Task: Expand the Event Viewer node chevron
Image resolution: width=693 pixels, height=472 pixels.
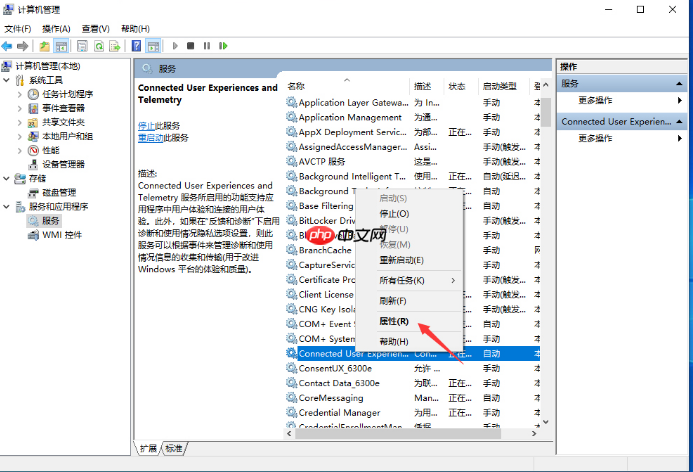Action: click(x=19, y=108)
